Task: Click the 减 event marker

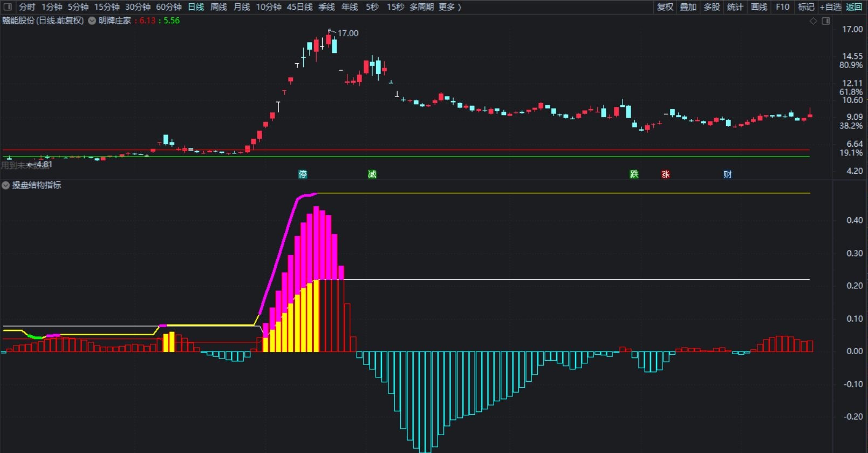Action: point(372,174)
